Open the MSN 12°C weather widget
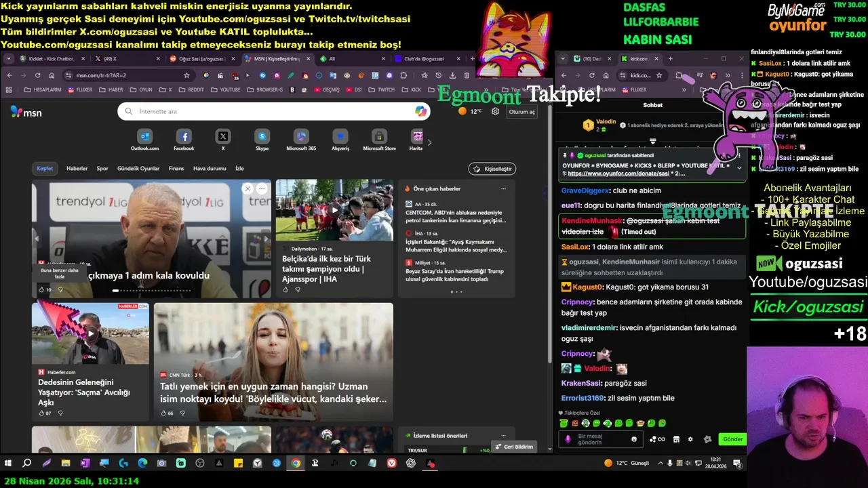Image resolution: width=868 pixels, height=488 pixels. 470,111
